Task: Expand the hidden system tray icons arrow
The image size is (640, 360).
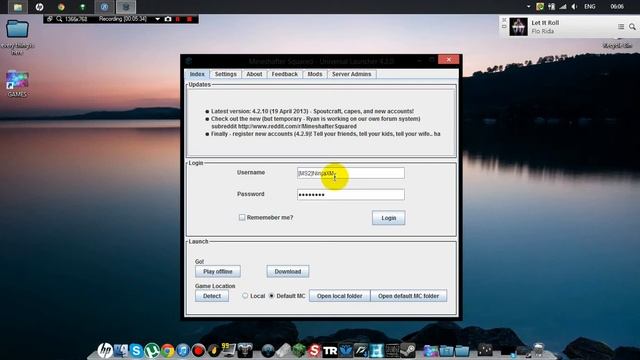Action: [x=529, y=7]
